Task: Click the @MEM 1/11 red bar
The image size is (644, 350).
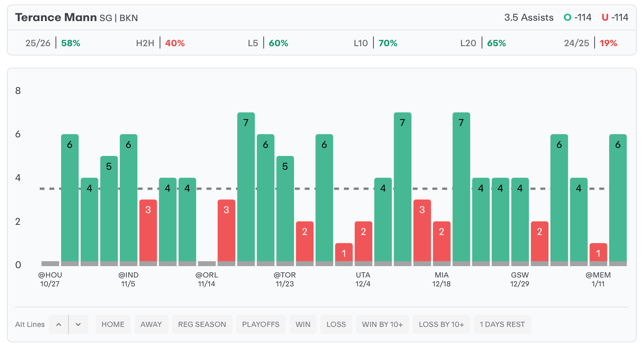Action: coord(598,253)
